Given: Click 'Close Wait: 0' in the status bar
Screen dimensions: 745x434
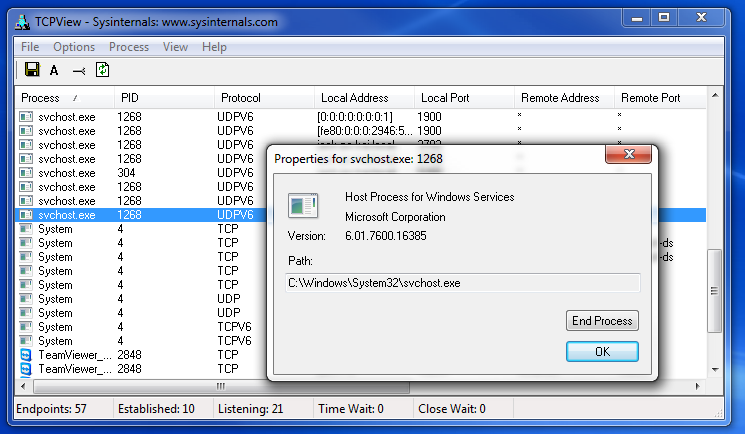Looking at the screenshot, I should click(452, 409).
